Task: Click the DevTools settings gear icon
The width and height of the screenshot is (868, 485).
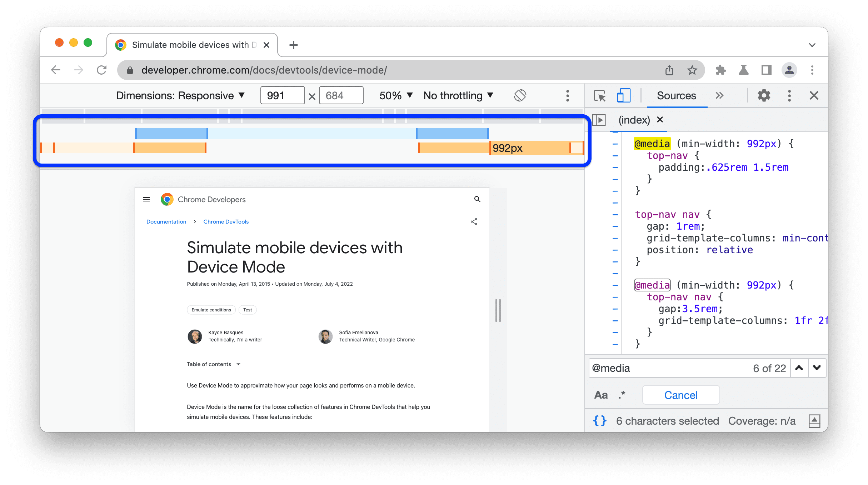Action: (x=764, y=95)
